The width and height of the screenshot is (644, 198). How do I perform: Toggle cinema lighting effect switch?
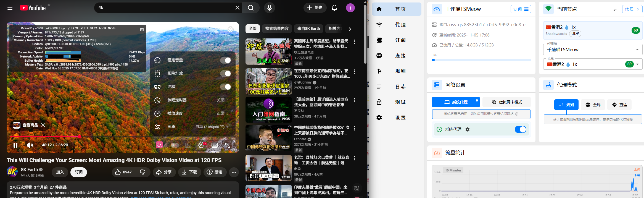point(225,74)
